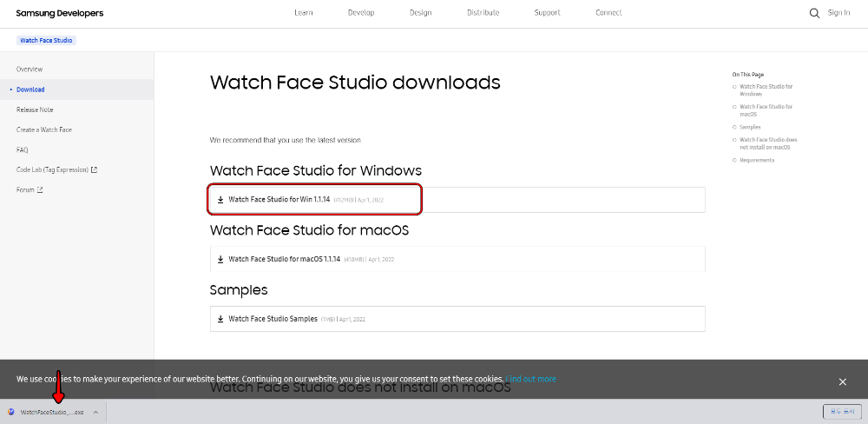Go to Overview in the sidebar

pos(30,70)
